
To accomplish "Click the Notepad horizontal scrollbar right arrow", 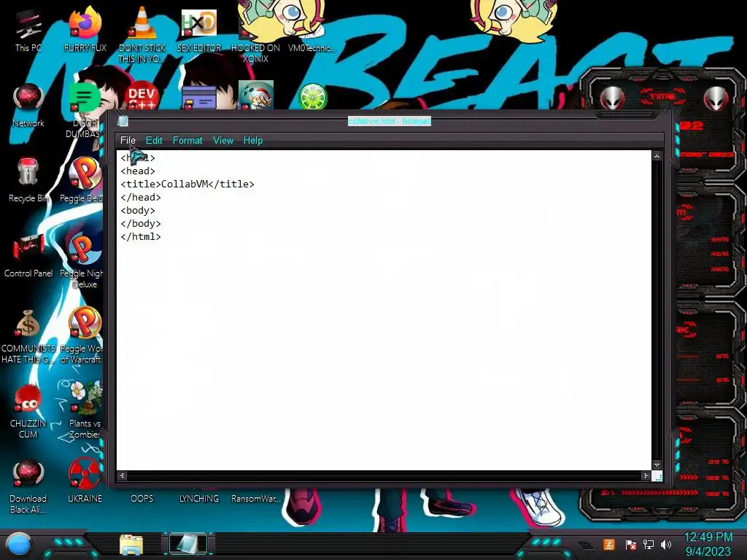I will click(x=646, y=475).
